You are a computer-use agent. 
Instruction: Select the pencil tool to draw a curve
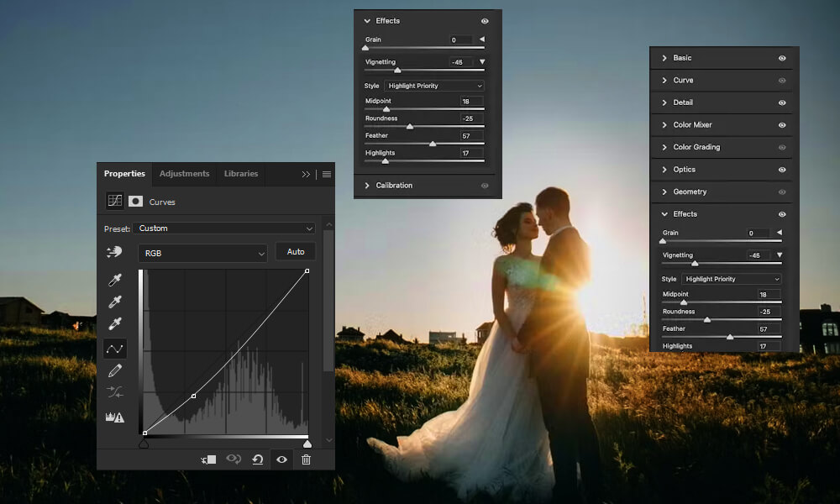[x=115, y=369]
